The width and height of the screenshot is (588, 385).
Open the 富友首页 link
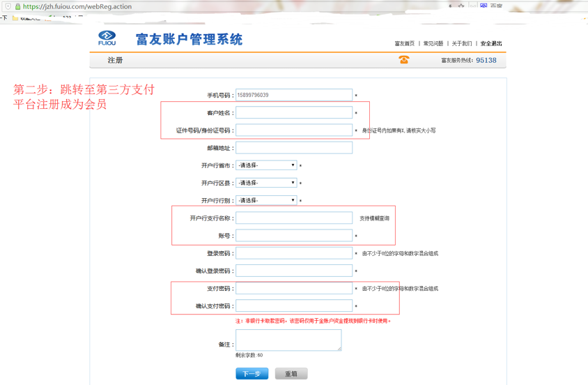(405, 43)
